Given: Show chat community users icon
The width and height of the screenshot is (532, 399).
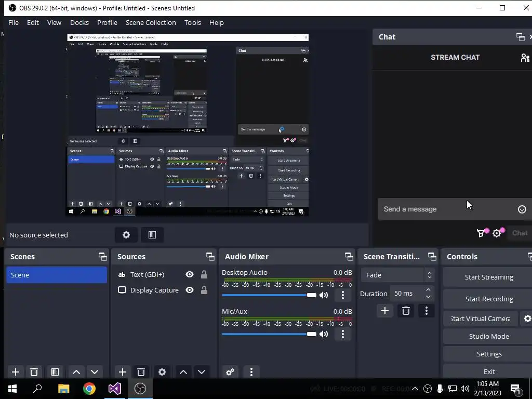Looking at the screenshot, I should pos(525,58).
